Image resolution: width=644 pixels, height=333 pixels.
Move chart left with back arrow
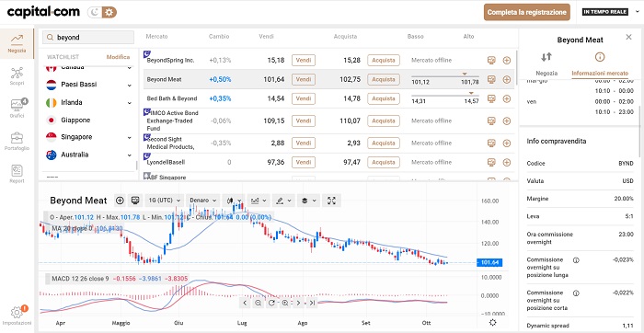[x=245, y=303]
